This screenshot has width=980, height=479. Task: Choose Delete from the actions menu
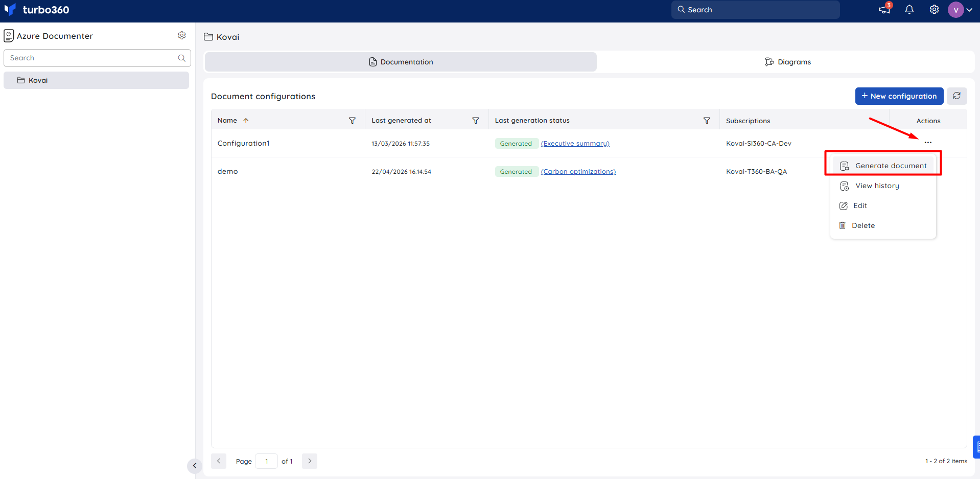883,225
